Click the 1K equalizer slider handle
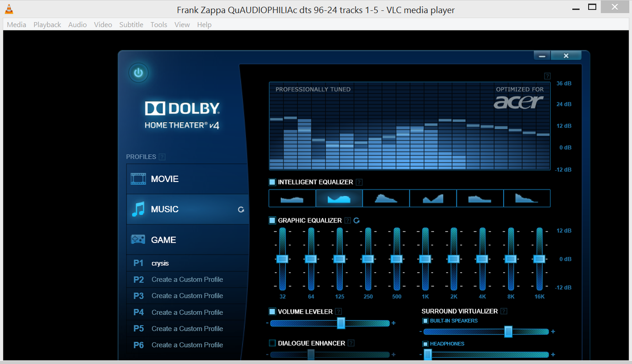 (x=425, y=259)
